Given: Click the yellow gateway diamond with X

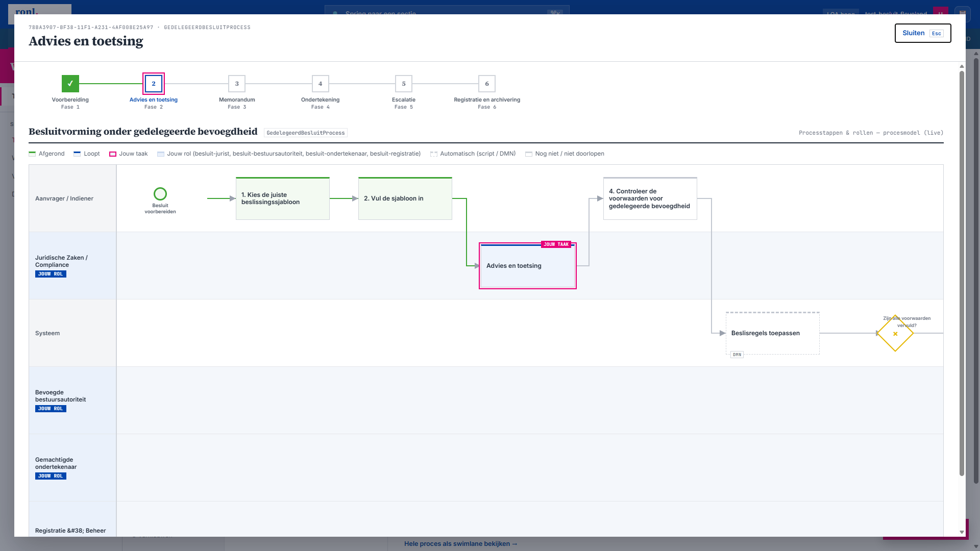Looking at the screenshot, I should point(895,334).
